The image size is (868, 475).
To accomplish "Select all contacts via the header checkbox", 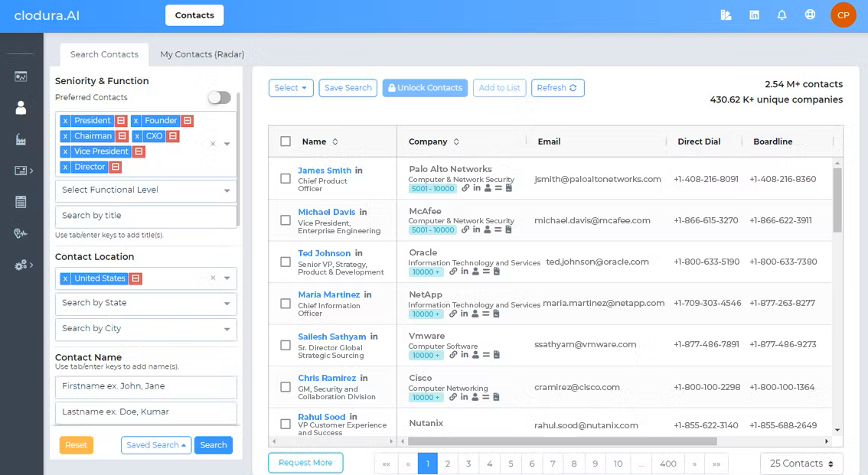I will [x=285, y=141].
